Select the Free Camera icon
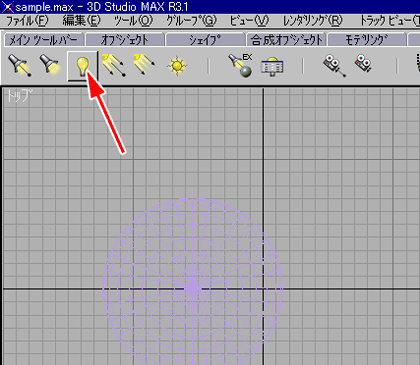420x365 pixels. [363, 64]
